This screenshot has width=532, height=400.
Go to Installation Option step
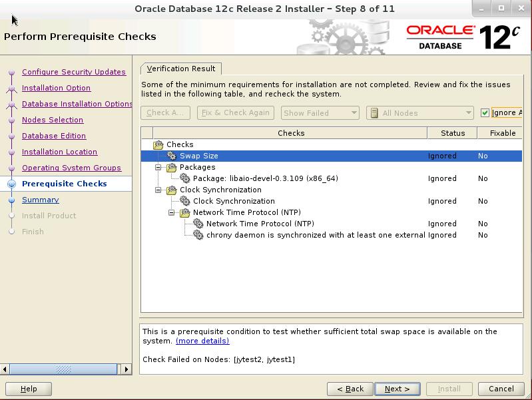tap(56, 88)
